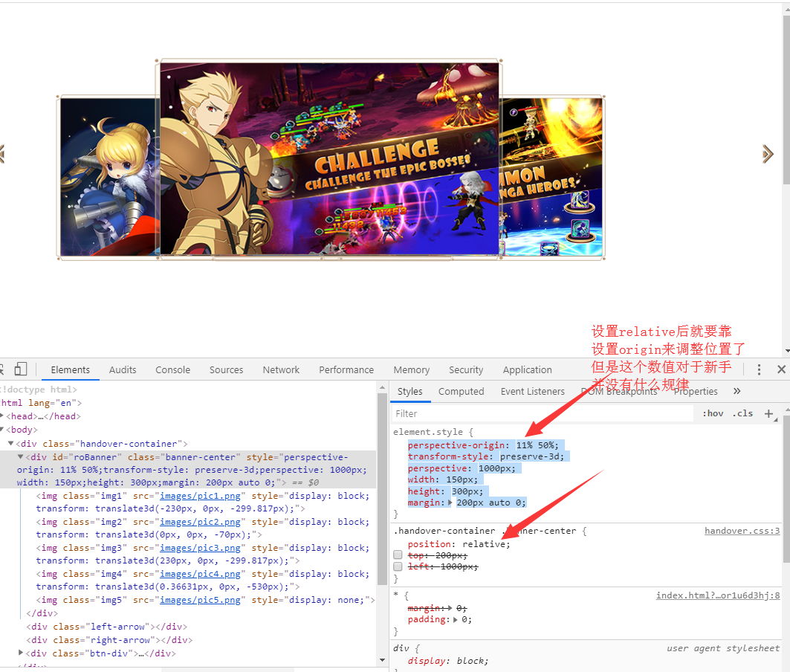Select the Styles sub-tab
Image resolution: width=790 pixels, height=672 pixels.
point(409,391)
